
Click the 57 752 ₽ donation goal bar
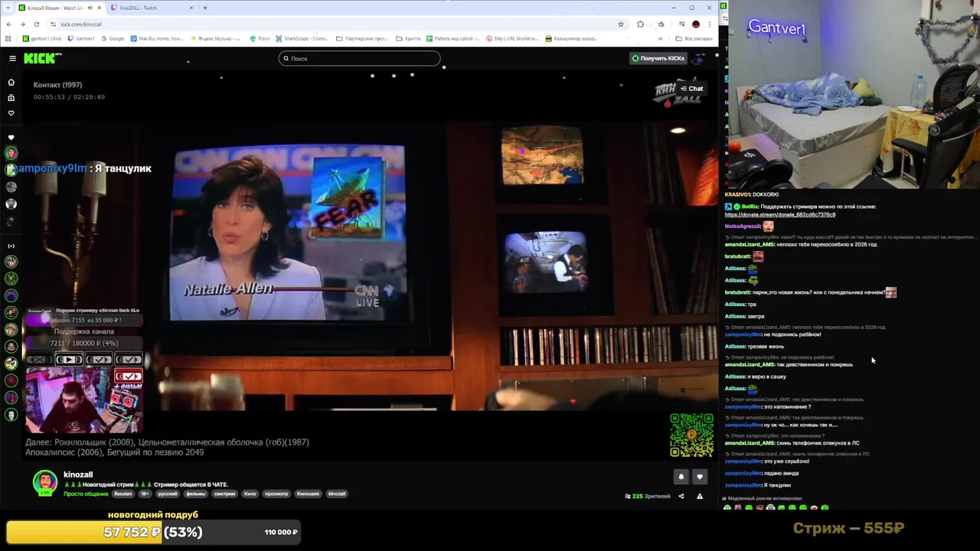tap(153, 532)
